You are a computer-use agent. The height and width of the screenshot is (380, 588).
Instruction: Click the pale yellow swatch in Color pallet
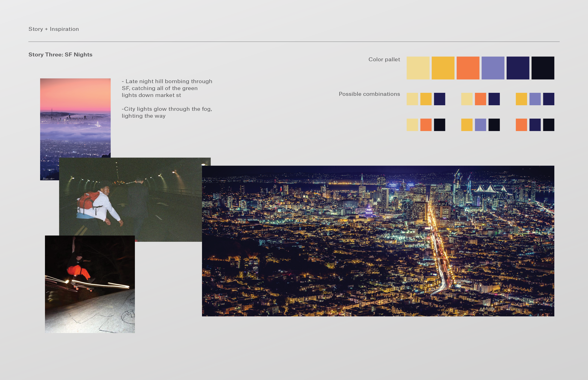tap(418, 68)
